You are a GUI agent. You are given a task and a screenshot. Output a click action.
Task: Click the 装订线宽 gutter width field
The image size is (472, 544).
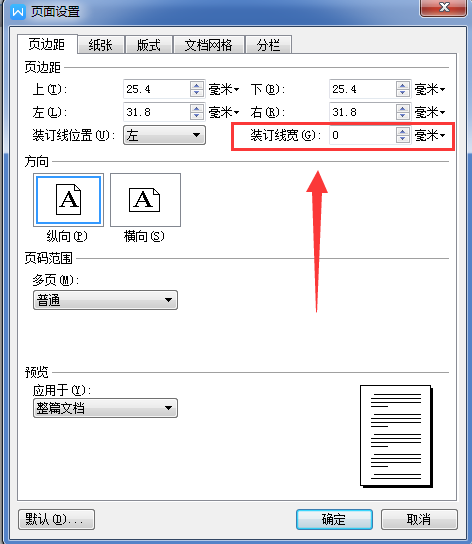363,135
